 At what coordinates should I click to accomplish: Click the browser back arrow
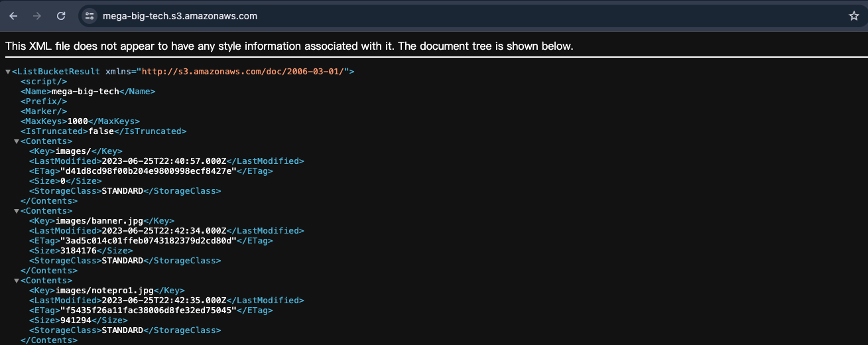(x=13, y=16)
